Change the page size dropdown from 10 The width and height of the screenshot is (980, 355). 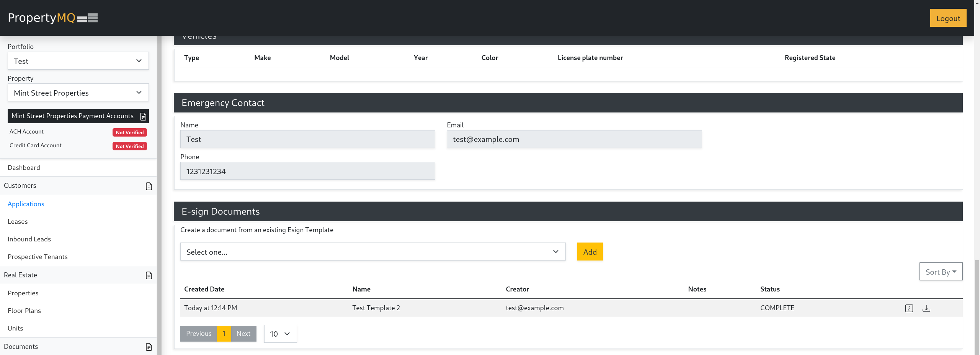(280, 334)
